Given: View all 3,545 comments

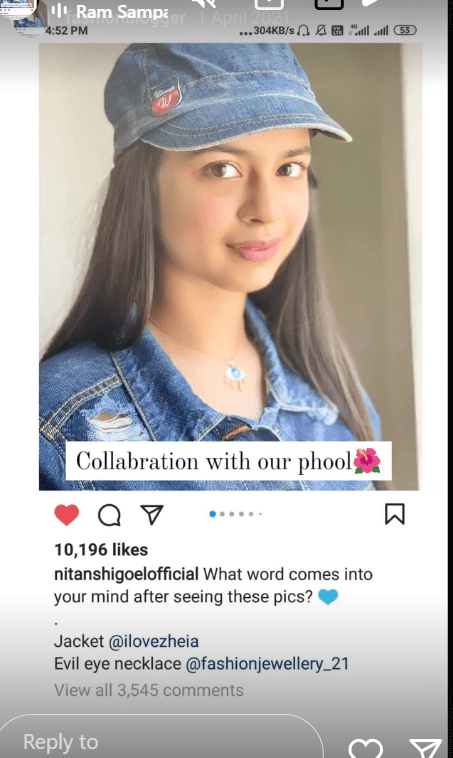Looking at the screenshot, I should click(x=148, y=690).
